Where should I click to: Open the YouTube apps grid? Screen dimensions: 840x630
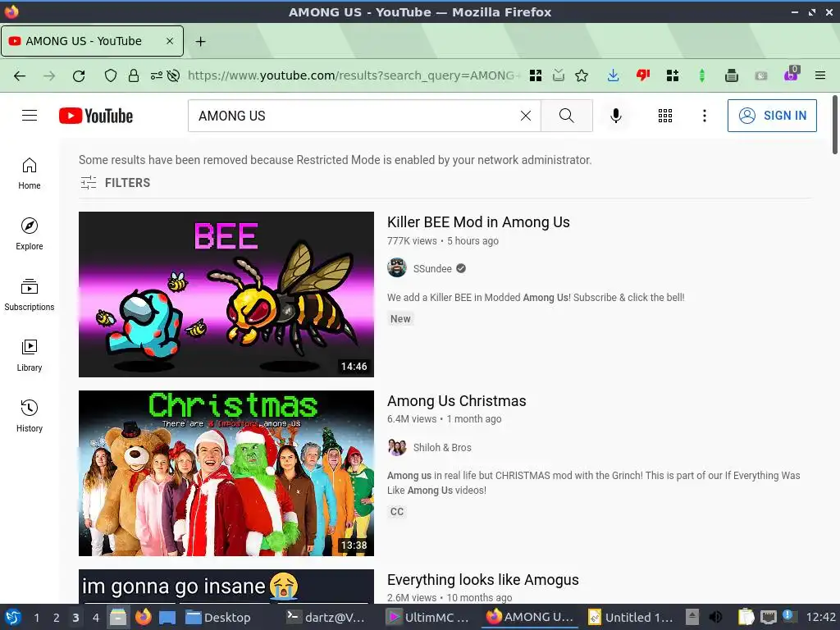(x=665, y=116)
